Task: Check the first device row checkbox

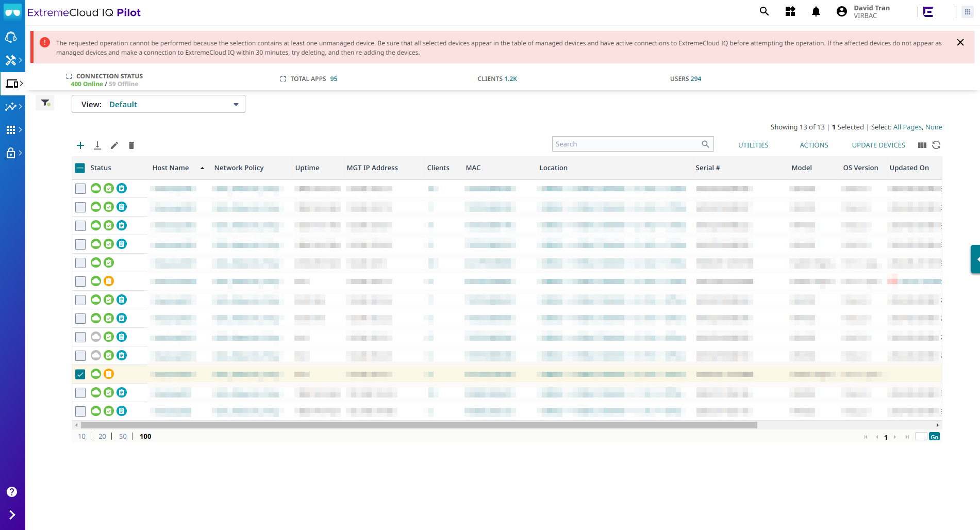Action: coord(80,189)
